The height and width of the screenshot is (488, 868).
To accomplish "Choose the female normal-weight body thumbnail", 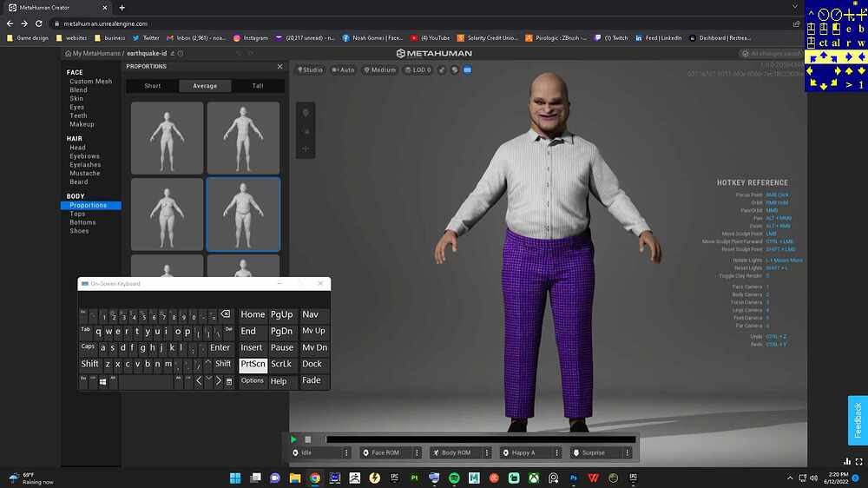I will pos(168,138).
